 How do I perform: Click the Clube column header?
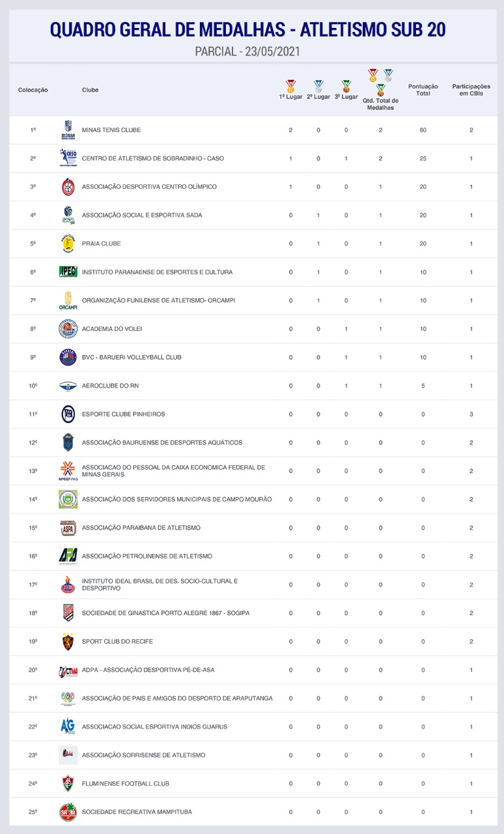[x=90, y=90]
